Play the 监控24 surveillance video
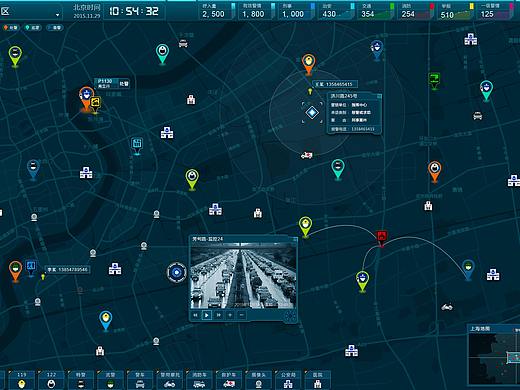Screen dimensions: 520x390 click(x=207, y=315)
